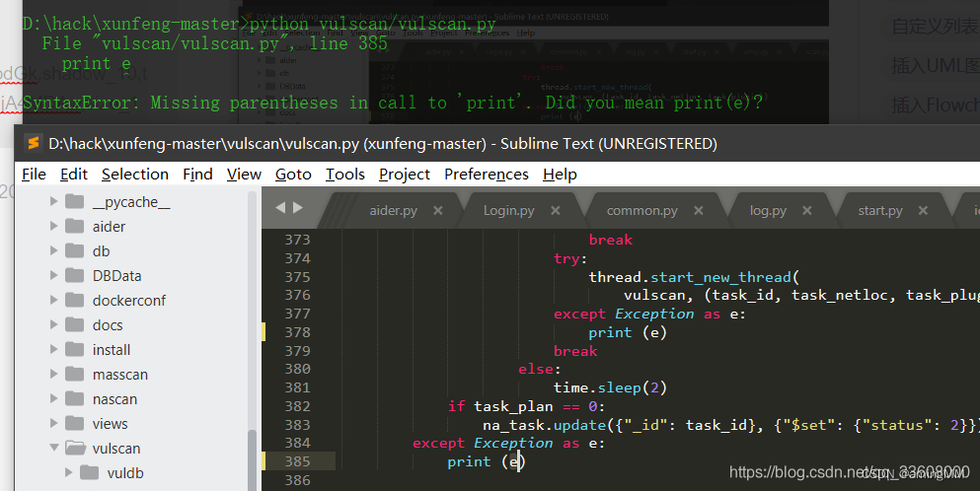Open the Edit menu
This screenshot has width=980, height=491.
coord(74,175)
